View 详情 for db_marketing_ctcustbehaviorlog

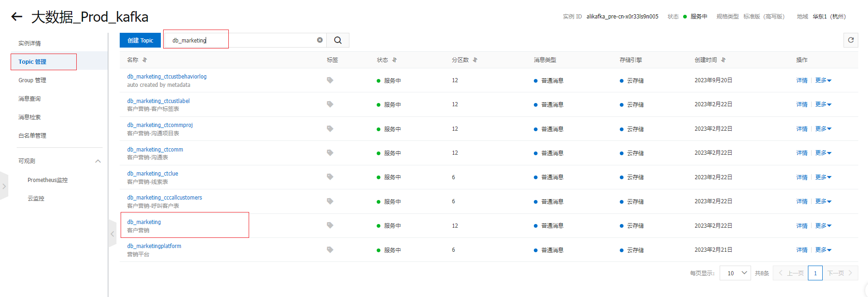[802, 80]
